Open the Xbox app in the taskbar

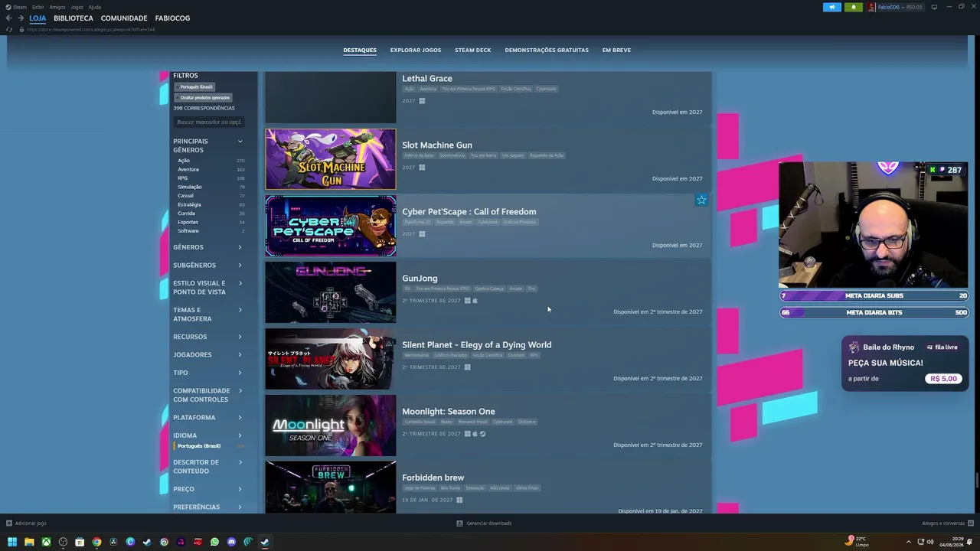click(x=46, y=542)
